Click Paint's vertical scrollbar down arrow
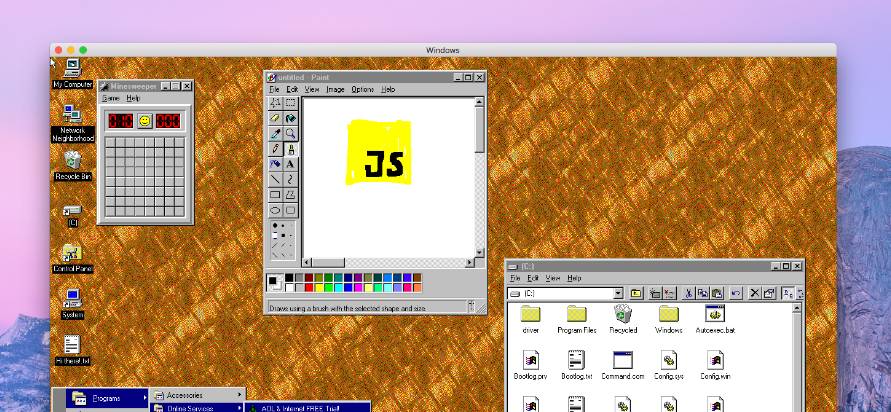Viewport: 891px width, 412px height. (x=479, y=252)
